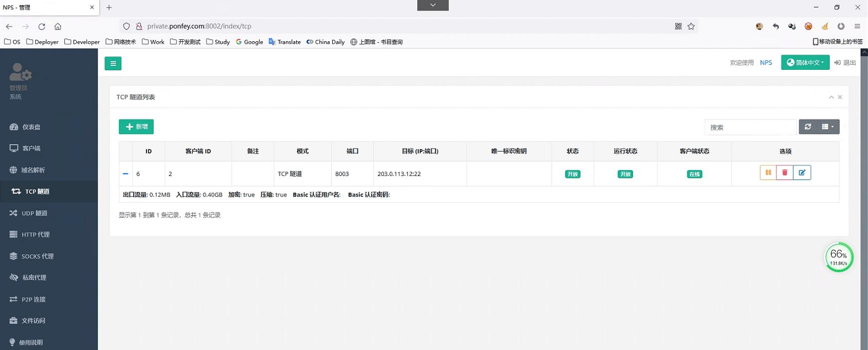Open the 简体中文 language dropdown
This screenshot has width=868, height=350.
point(805,62)
